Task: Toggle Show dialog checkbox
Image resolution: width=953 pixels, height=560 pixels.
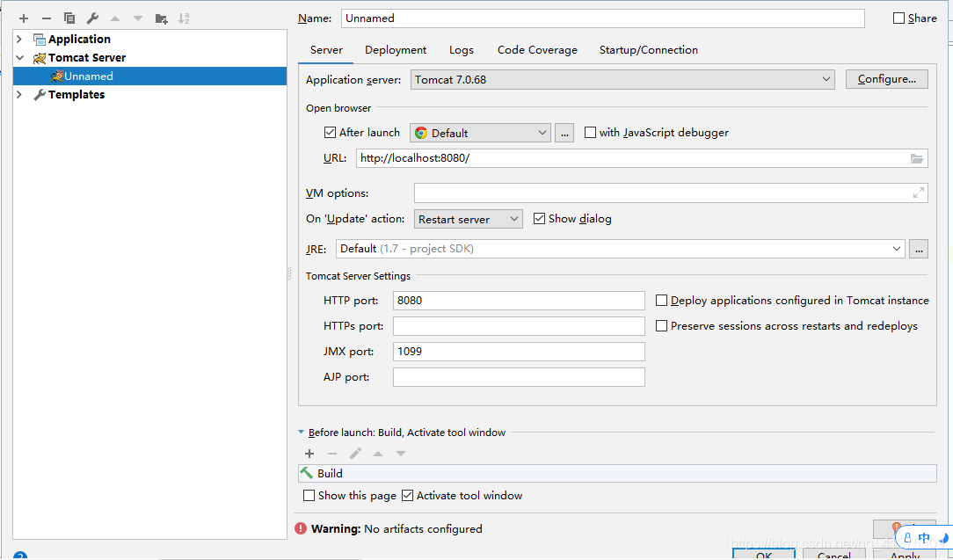Action: point(539,219)
